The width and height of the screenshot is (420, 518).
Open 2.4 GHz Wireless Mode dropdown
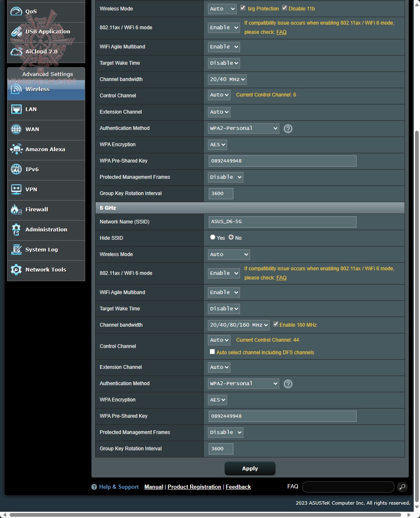click(222, 9)
